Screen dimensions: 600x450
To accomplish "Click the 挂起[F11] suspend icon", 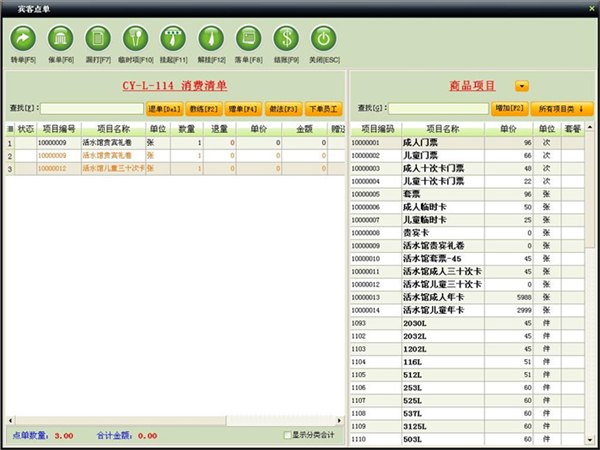I will click(x=173, y=39).
